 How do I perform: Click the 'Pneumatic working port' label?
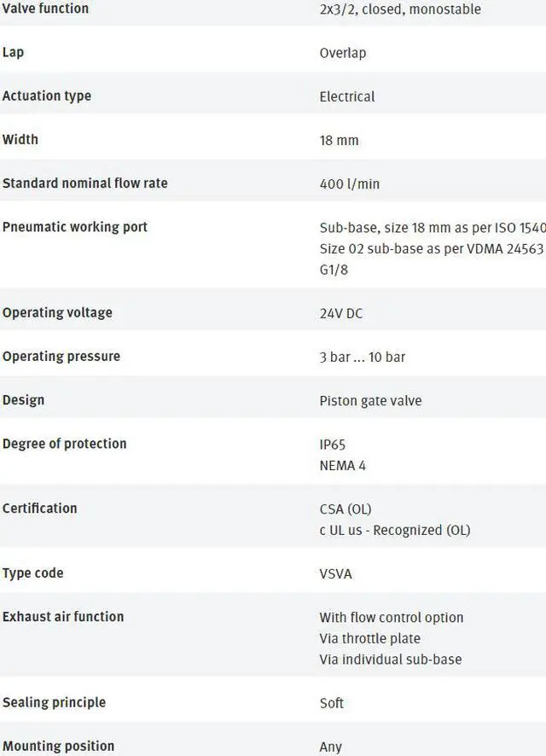click(74, 226)
